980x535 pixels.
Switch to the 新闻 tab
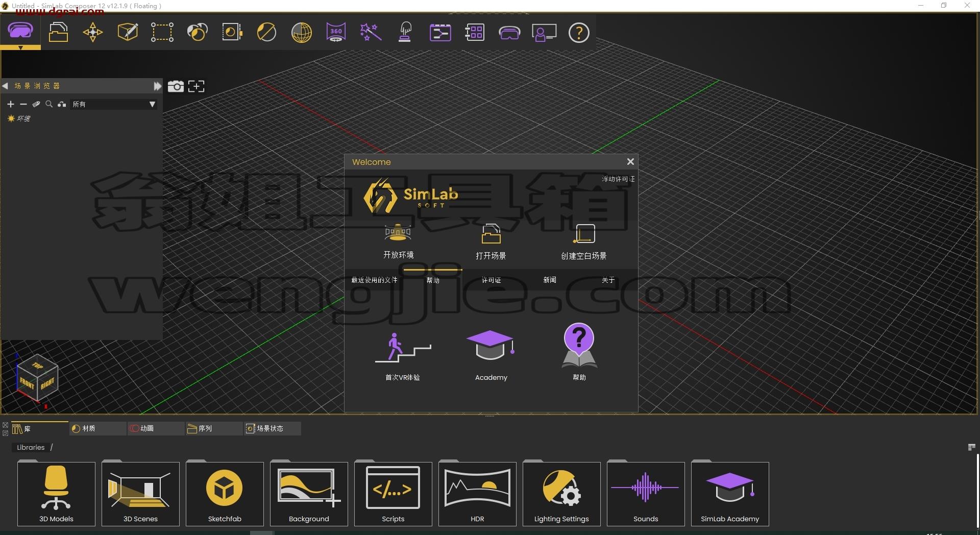pos(550,280)
